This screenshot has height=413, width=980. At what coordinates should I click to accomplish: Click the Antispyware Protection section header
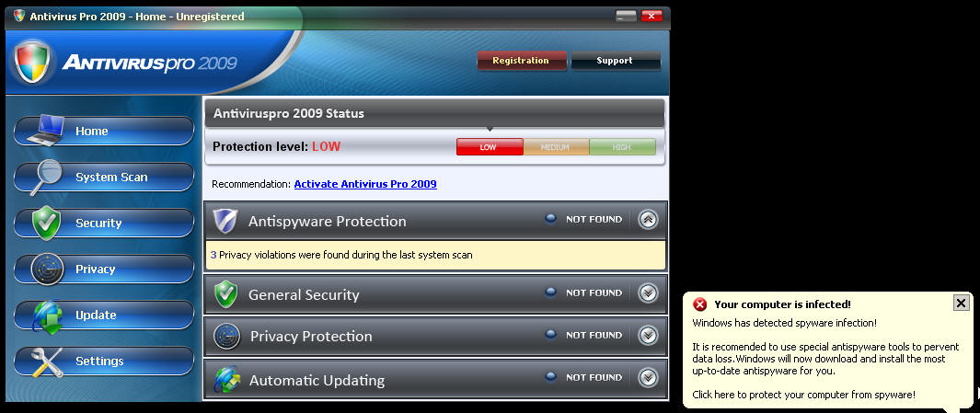point(435,220)
